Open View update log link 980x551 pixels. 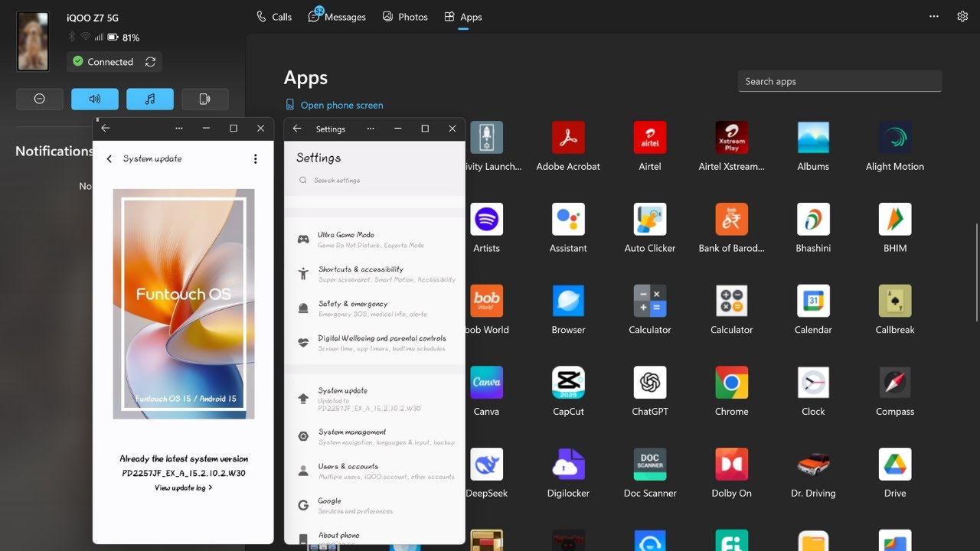coord(183,487)
